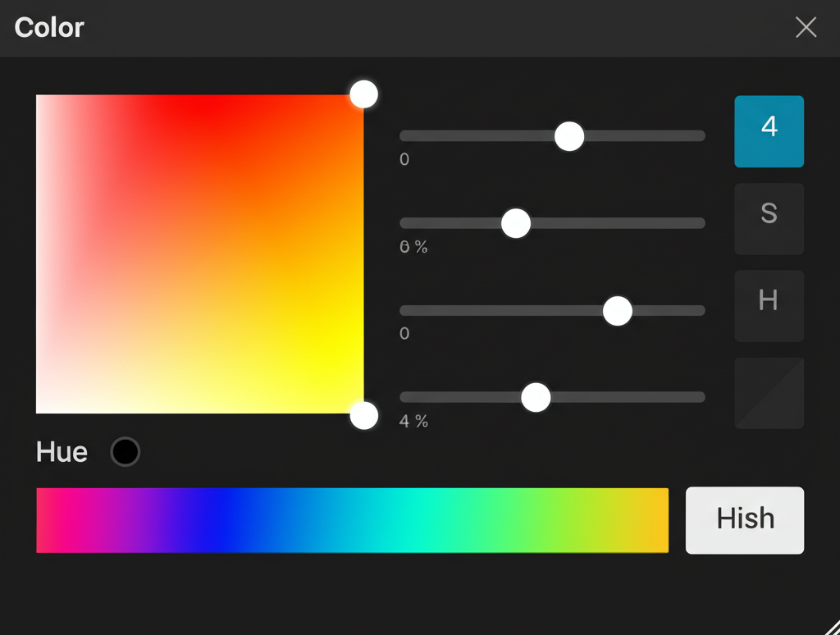Screen dimensions: 840x635
Task: Click the "Color" dialog title
Action: (49, 27)
